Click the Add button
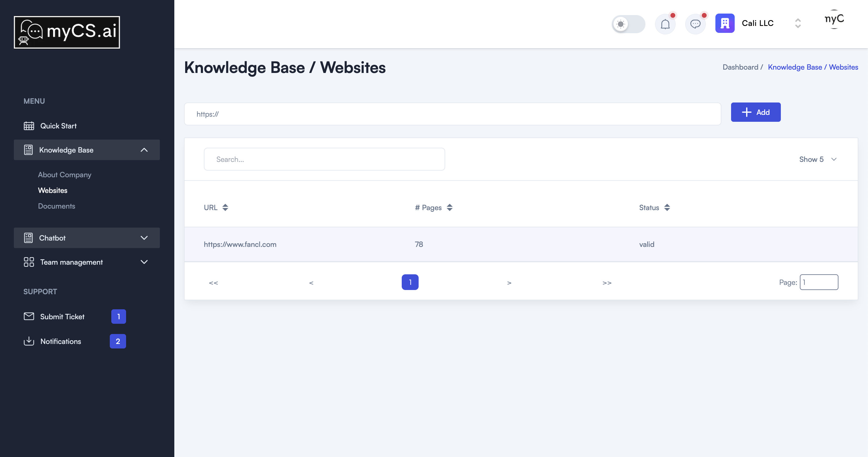Viewport: 868px width, 457px height. pos(756,112)
